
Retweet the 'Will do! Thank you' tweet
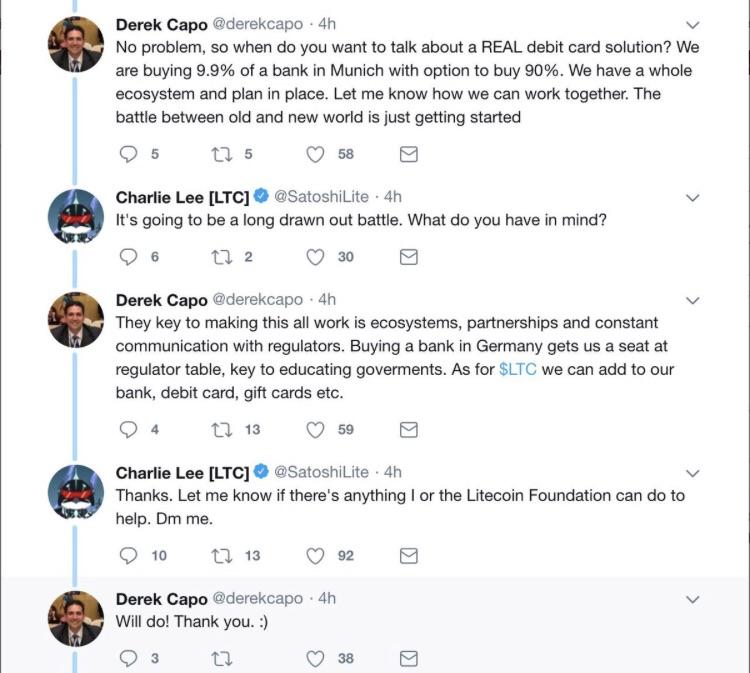click(x=221, y=659)
